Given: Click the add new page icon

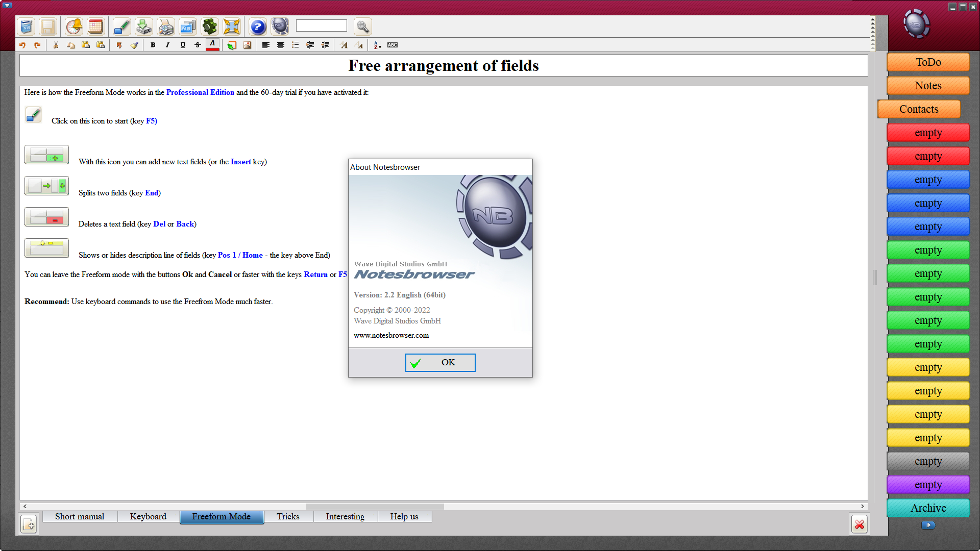Looking at the screenshot, I should (29, 524).
